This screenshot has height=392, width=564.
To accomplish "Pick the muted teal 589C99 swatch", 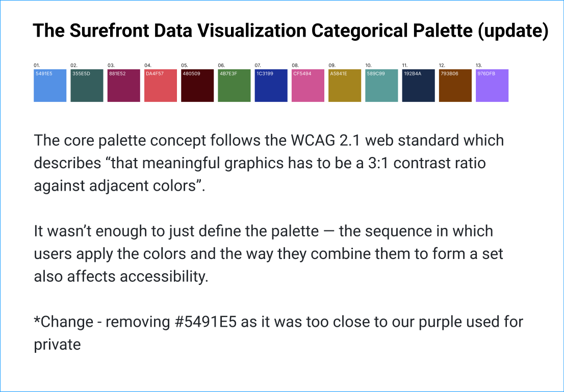I will pyautogui.click(x=381, y=86).
